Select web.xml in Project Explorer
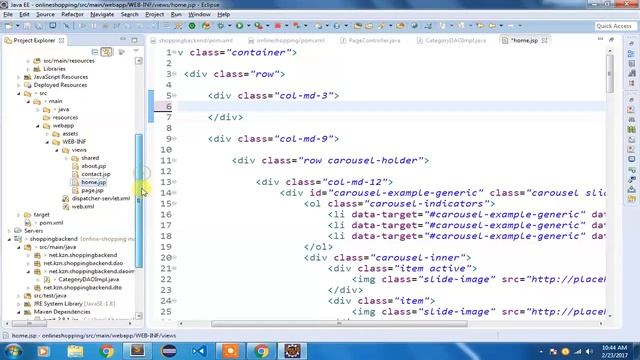The width and height of the screenshot is (640, 360). tap(83, 207)
